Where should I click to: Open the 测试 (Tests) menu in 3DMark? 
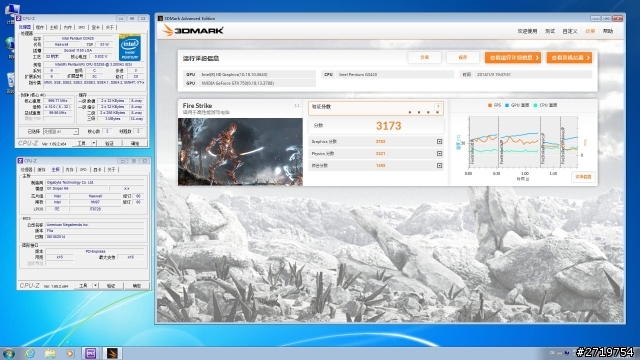pyautogui.click(x=550, y=31)
